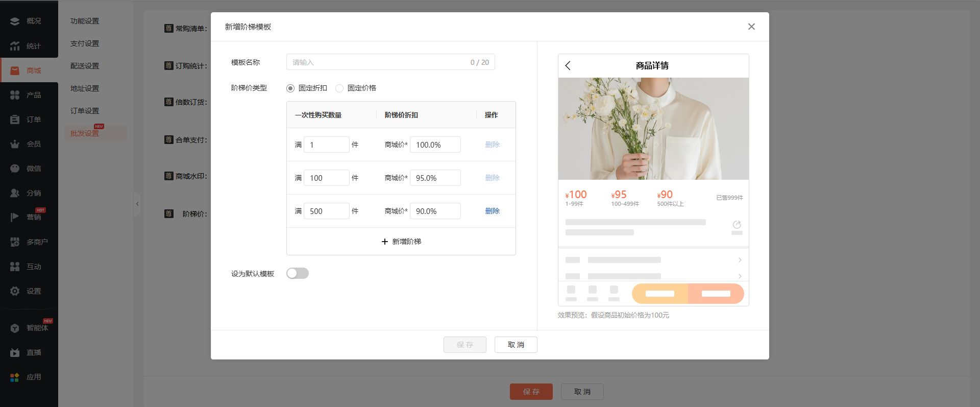Viewport: 980px width, 407px height.
Task: Click the share icon in product preview
Action: 737,225
